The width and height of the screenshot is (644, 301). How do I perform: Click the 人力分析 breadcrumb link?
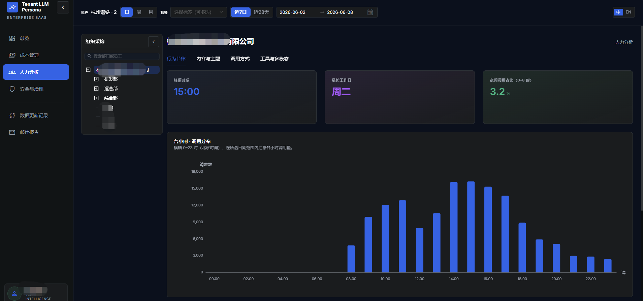[x=624, y=42]
